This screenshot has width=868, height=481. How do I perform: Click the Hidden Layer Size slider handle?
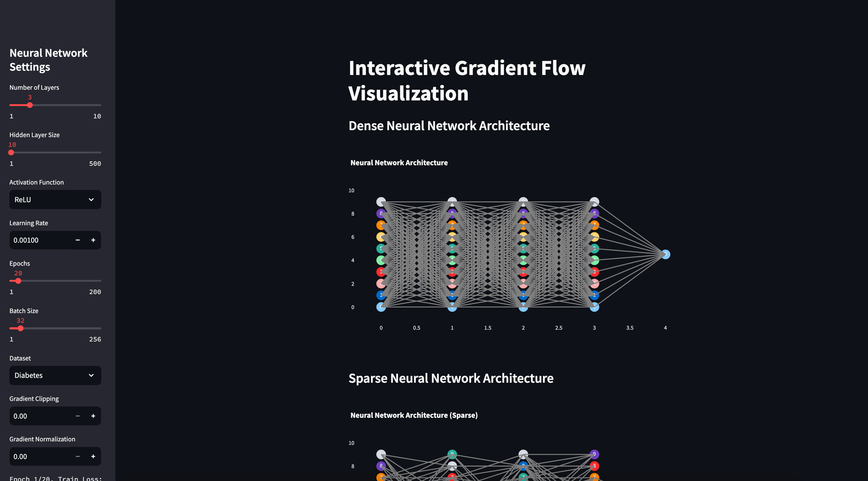[11, 153]
